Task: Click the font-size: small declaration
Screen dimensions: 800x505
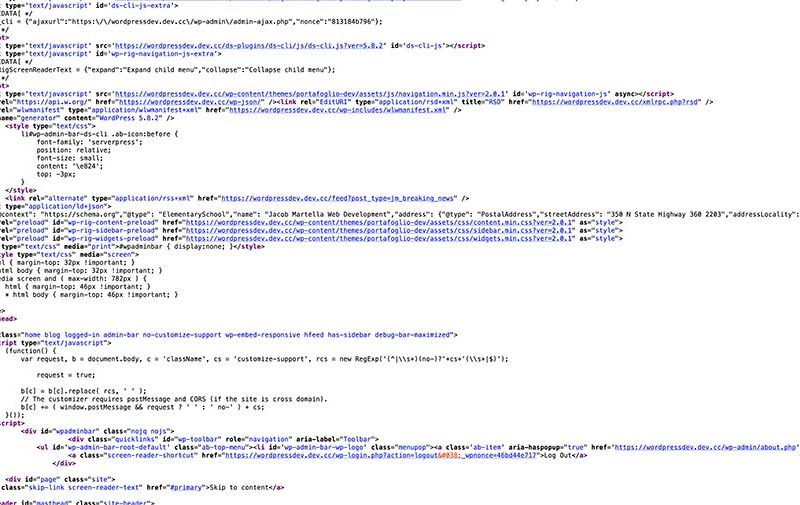Action: tap(70, 158)
